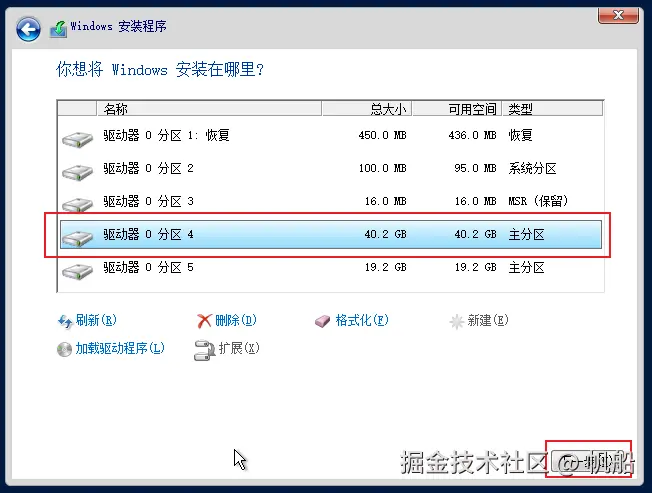
Task: Refresh list with 刷新(R) link
Action: 96,320
